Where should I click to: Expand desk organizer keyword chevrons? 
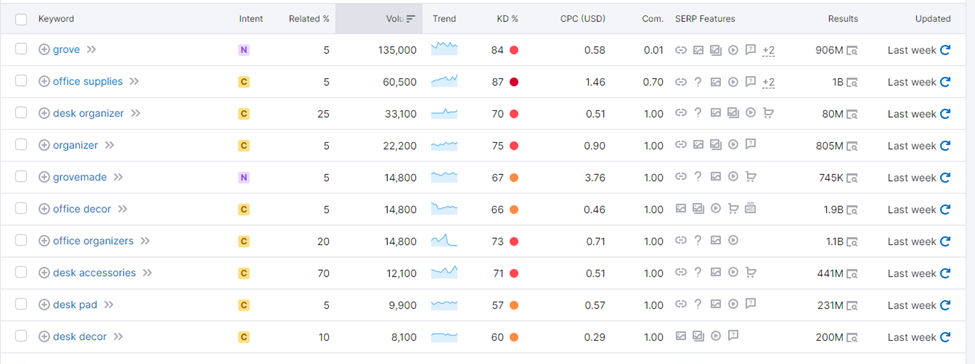click(x=136, y=113)
